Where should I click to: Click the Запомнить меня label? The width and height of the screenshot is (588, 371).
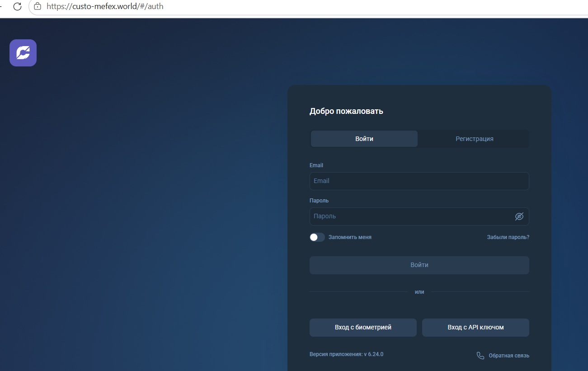[350, 237]
